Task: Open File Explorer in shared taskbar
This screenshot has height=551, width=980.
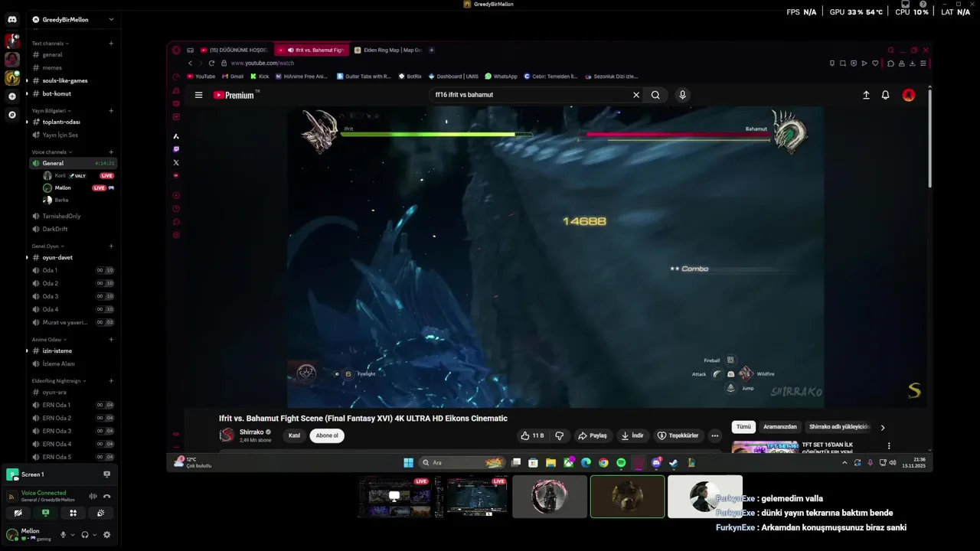Action: 550,462
